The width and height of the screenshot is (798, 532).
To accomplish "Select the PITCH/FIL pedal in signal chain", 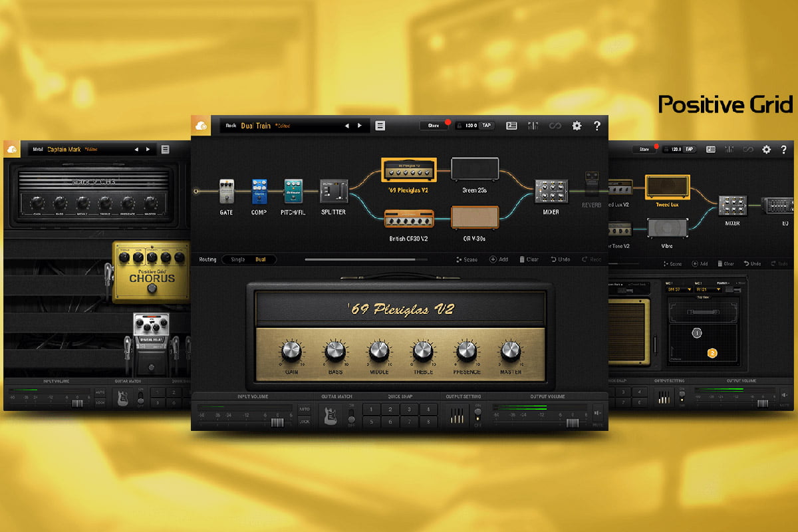I will point(293,191).
